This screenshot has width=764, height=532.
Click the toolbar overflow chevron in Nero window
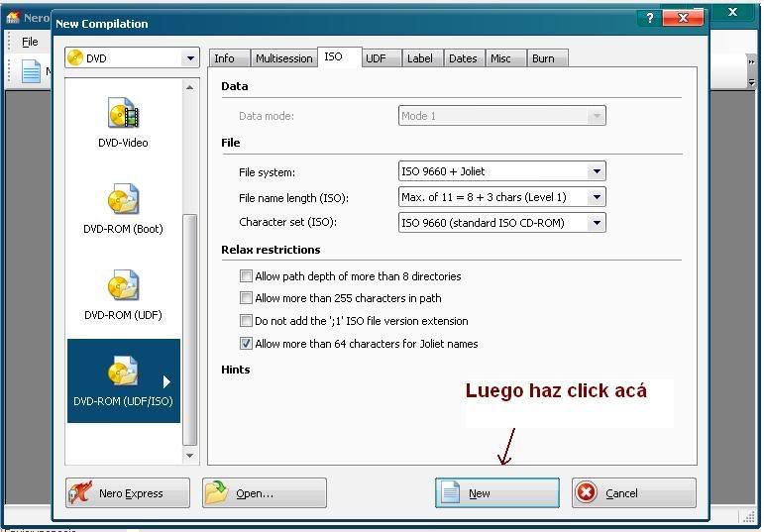(752, 61)
